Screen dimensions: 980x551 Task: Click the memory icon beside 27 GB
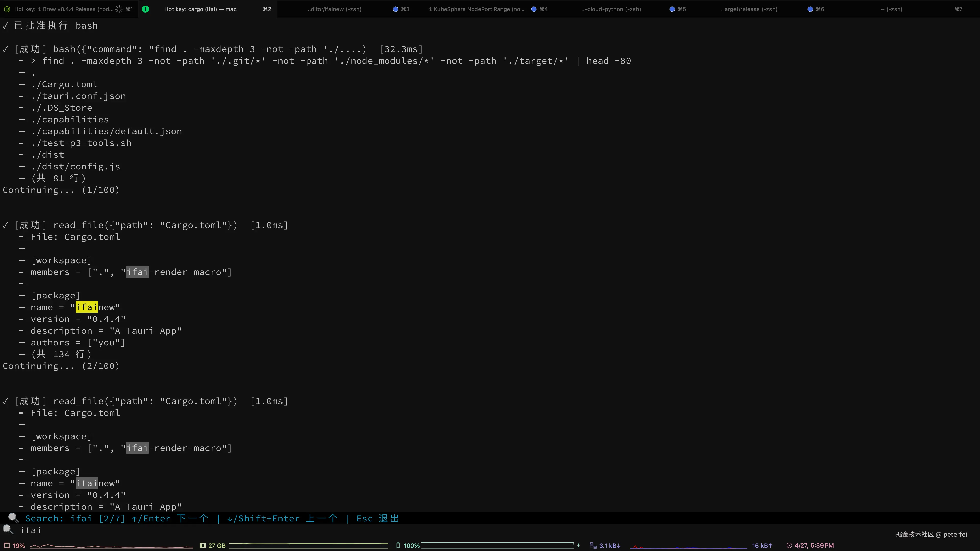(x=202, y=545)
